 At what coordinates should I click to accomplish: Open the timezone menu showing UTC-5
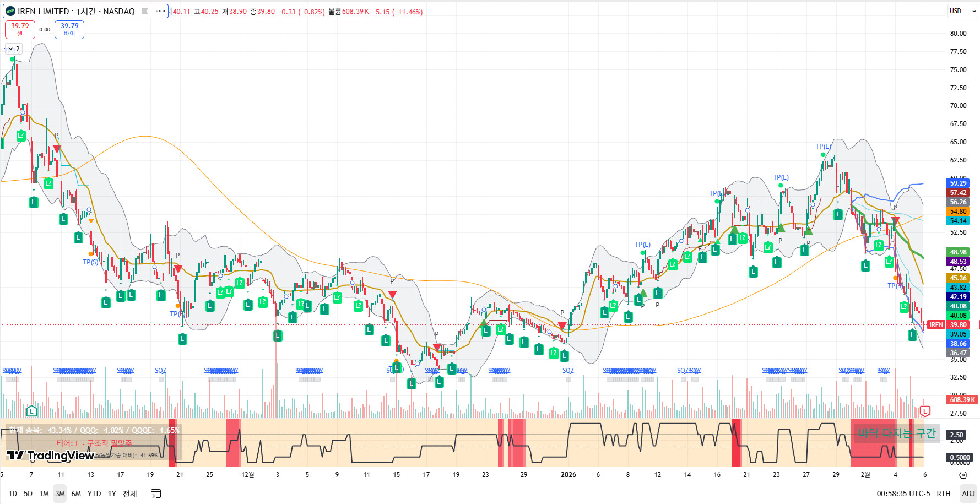pos(903,494)
